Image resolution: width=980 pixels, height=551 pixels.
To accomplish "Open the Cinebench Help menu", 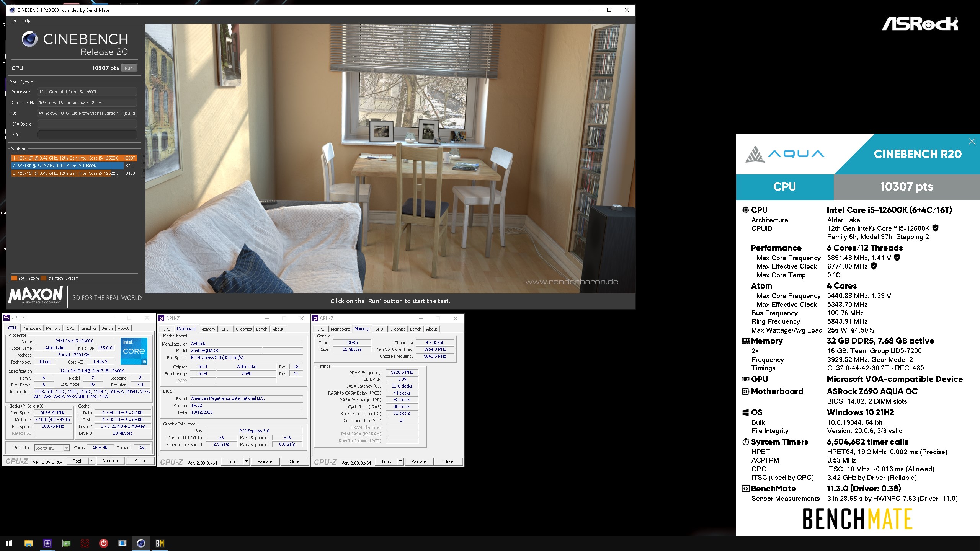I will pos(26,20).
